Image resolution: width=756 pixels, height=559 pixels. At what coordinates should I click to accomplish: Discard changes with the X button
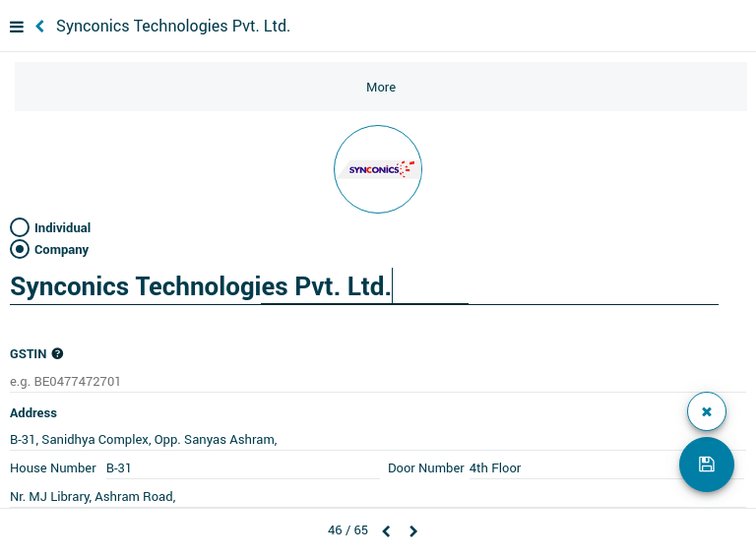point(706,411)
